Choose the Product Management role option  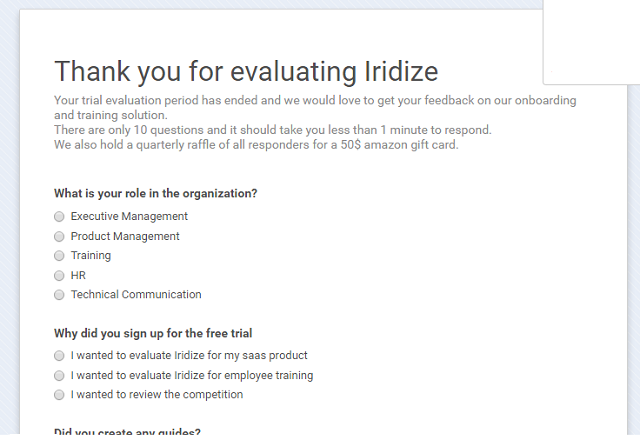click(x=59, y=236)
